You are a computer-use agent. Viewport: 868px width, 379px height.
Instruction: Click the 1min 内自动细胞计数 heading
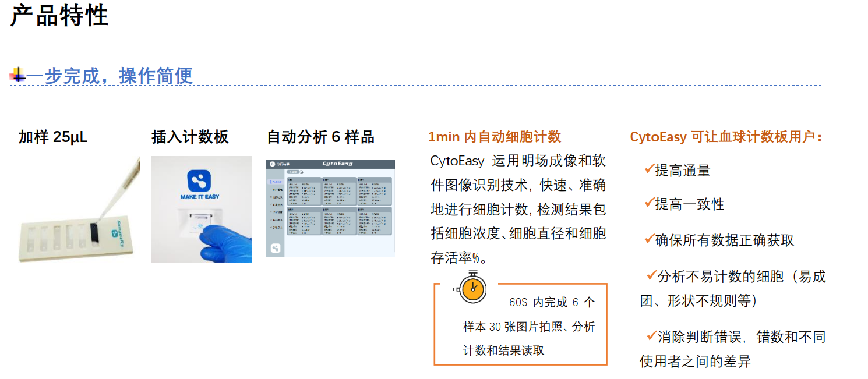(x=495, y=137)
